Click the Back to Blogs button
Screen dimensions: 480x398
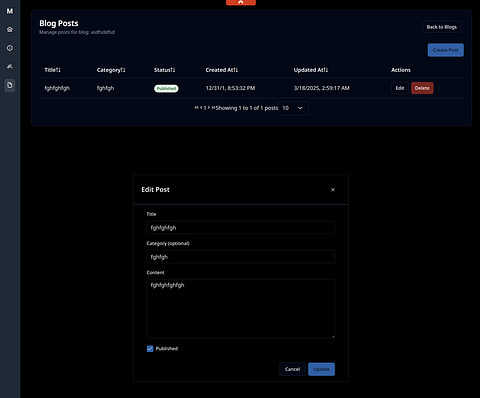442,27
